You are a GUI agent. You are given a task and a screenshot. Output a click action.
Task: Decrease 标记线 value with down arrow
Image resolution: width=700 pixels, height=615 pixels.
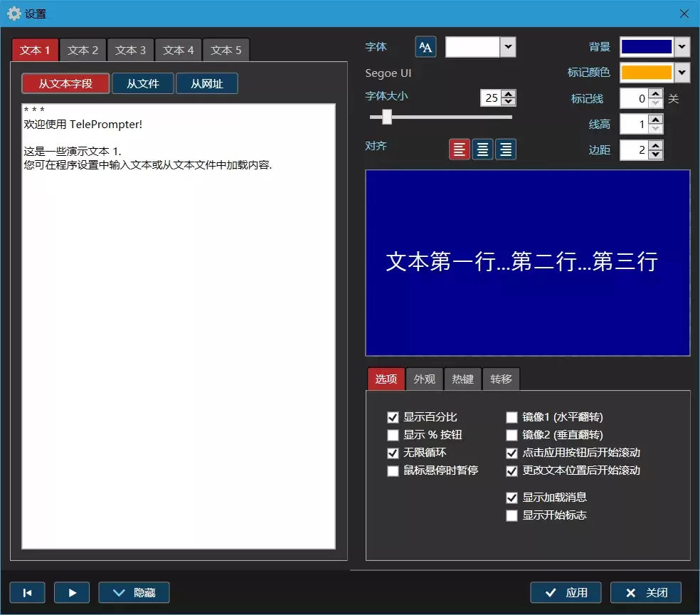pos(655,102)
